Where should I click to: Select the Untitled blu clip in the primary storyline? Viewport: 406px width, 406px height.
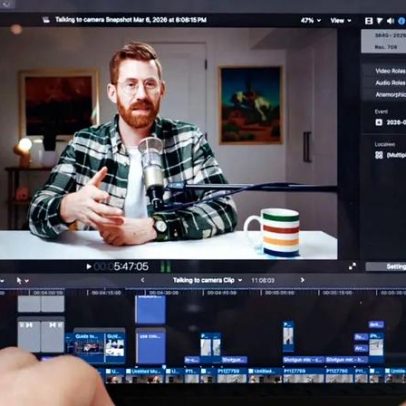click(145, 375)
